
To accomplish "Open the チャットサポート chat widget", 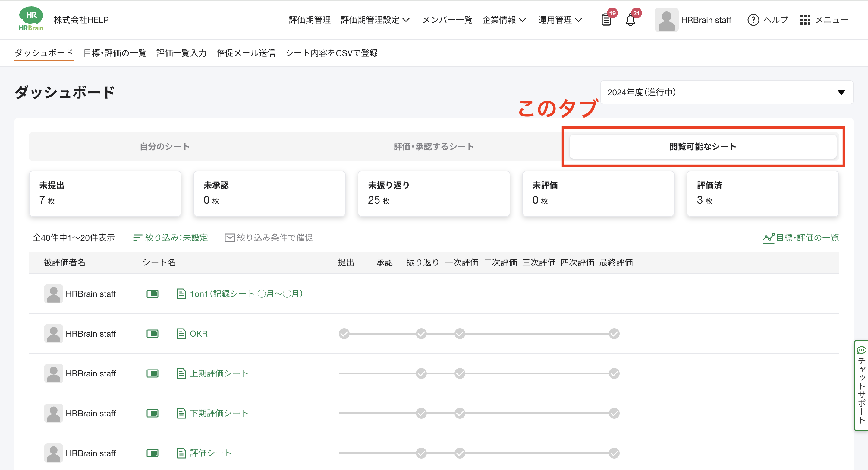I will coord(861,385).
